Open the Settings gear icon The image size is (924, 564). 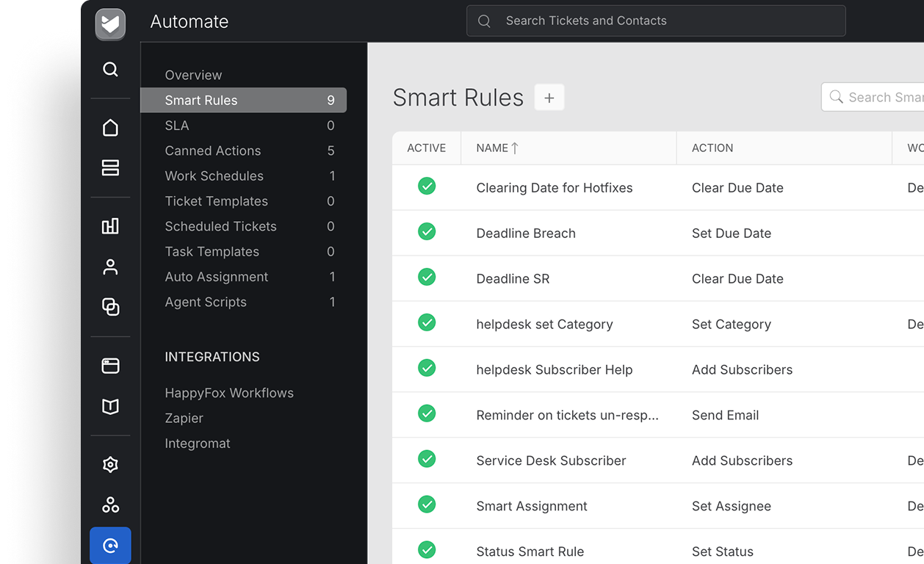click(110, 464)
